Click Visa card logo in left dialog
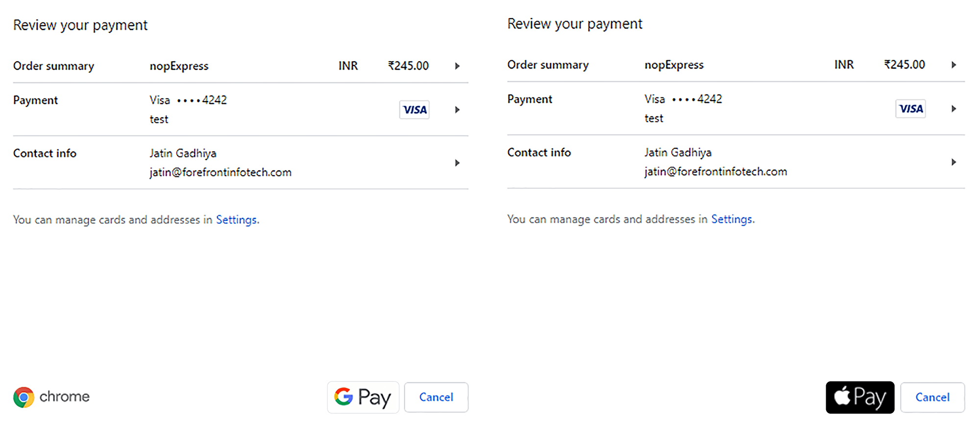The height and width of the screenshot is (428, 980). 415,110
